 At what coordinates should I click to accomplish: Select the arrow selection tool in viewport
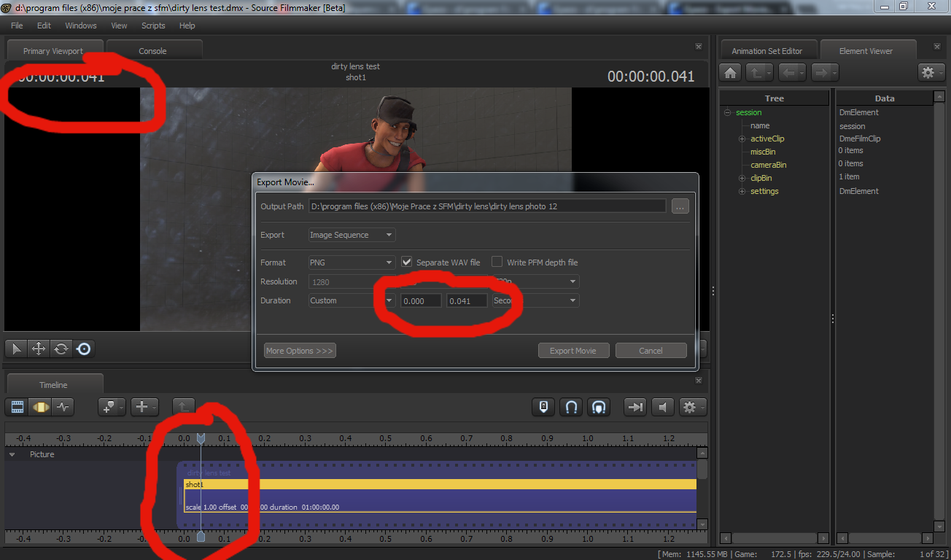click(16, 349)
